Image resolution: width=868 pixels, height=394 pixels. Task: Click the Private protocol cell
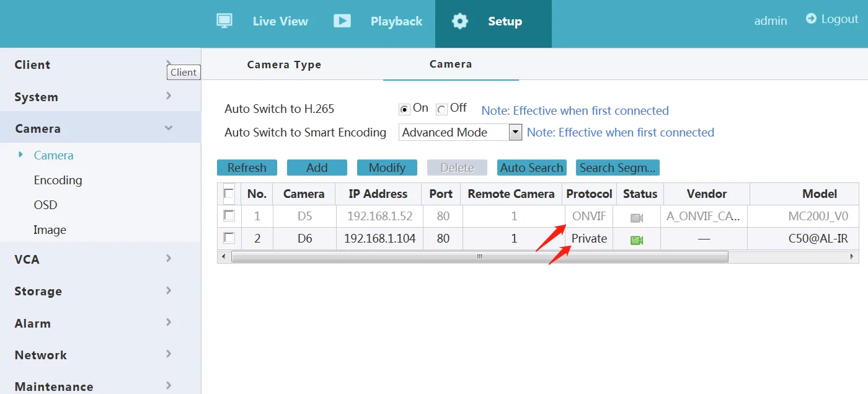589,238
